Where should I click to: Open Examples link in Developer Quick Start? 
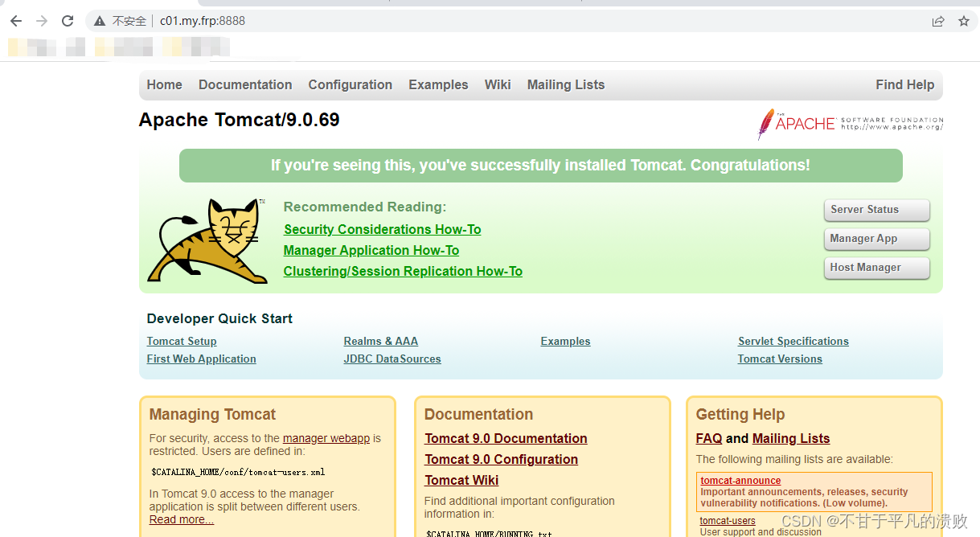point(566,341)
